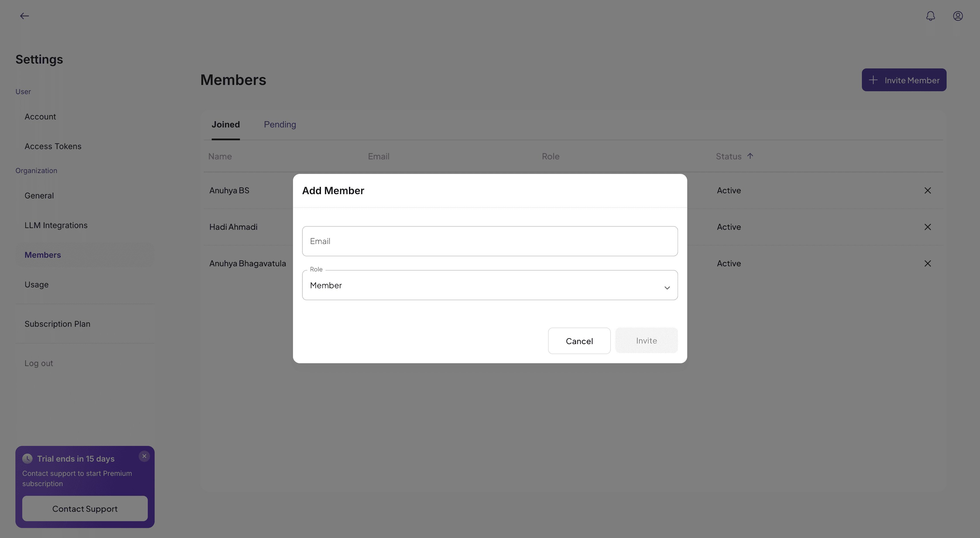Dismiss the trial banner close icon
This screenshot has height=538, width=980.
click(144, 456)
